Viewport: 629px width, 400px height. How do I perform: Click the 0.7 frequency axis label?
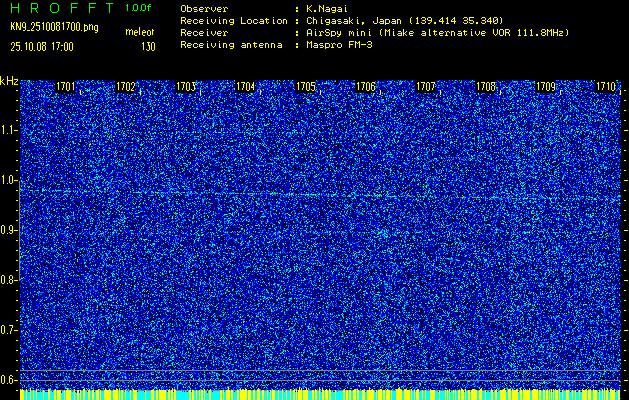click(x=9, y=330)
